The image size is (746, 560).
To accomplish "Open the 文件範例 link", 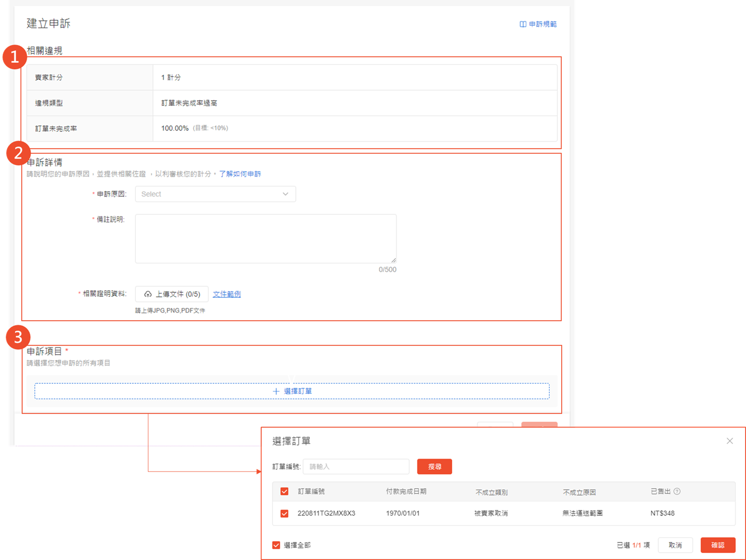I will pos(227,294).
